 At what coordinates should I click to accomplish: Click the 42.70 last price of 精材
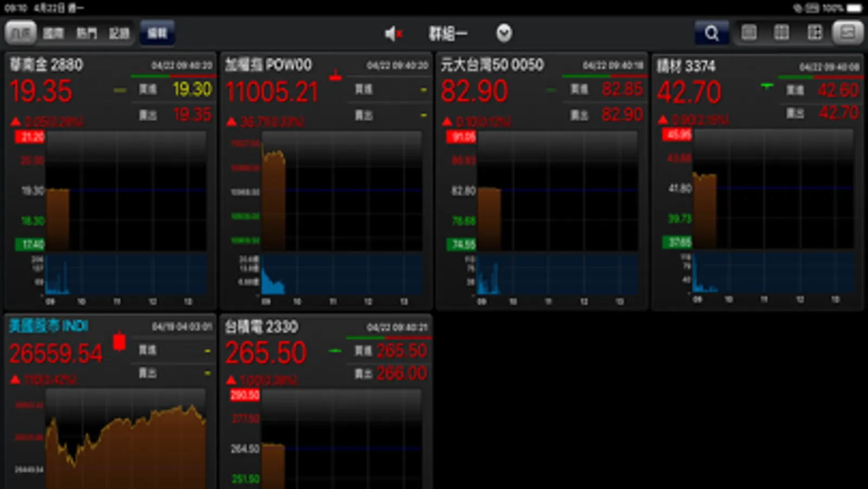pyautogui.click(x=689, y=92)
